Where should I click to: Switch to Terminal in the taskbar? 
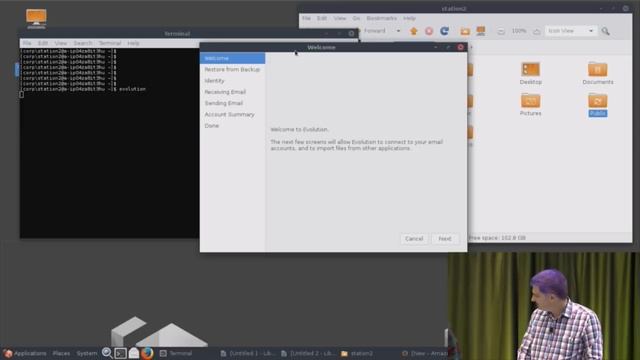(176, 353)
